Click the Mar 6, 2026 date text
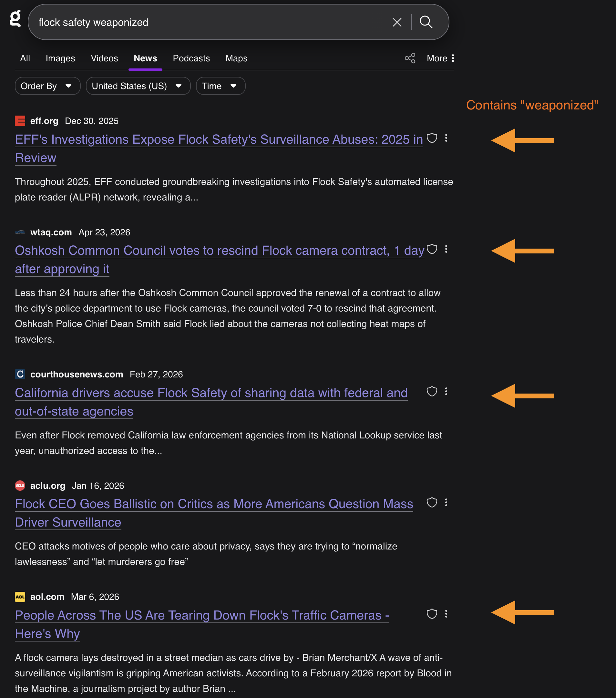This screenshot has height=698, width=616. pos(95,597)
